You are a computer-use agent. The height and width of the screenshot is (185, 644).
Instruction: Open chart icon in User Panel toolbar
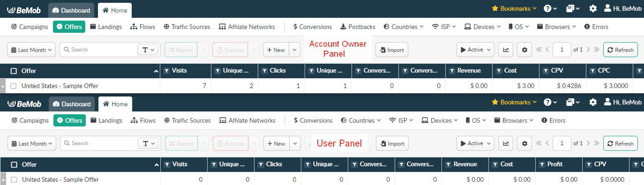[x=506, y=143]
